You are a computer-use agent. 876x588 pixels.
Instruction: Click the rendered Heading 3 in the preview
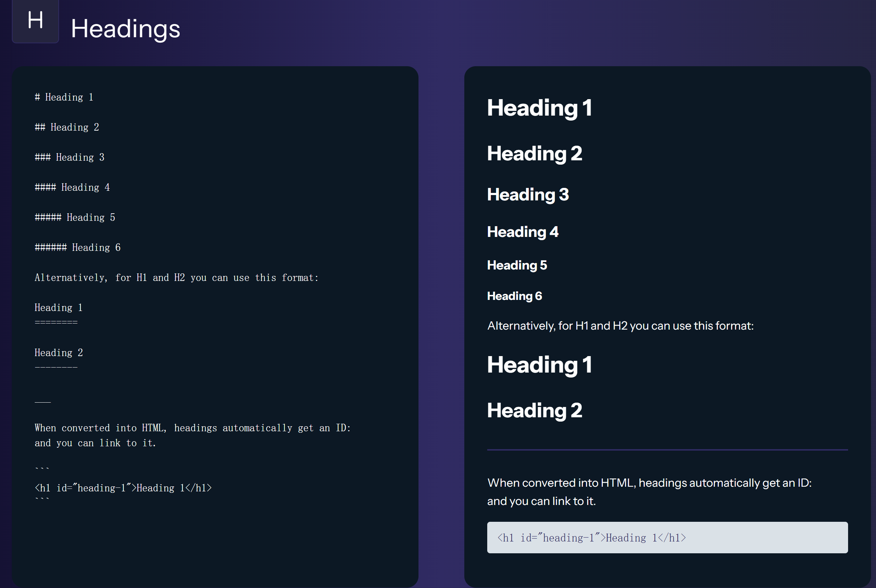(528, 194)
